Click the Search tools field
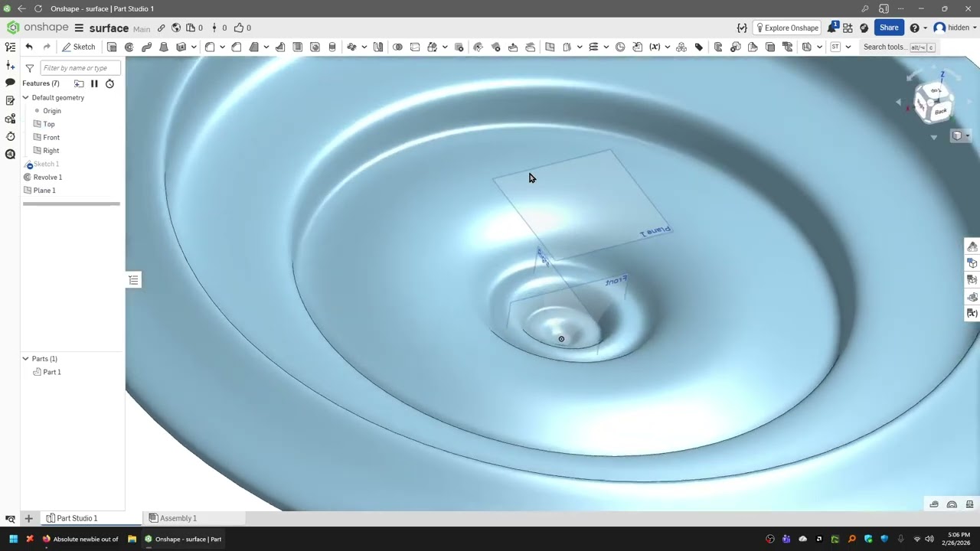Image resolution: width=980 pixels, height=551 pixels. coord(898,47)
